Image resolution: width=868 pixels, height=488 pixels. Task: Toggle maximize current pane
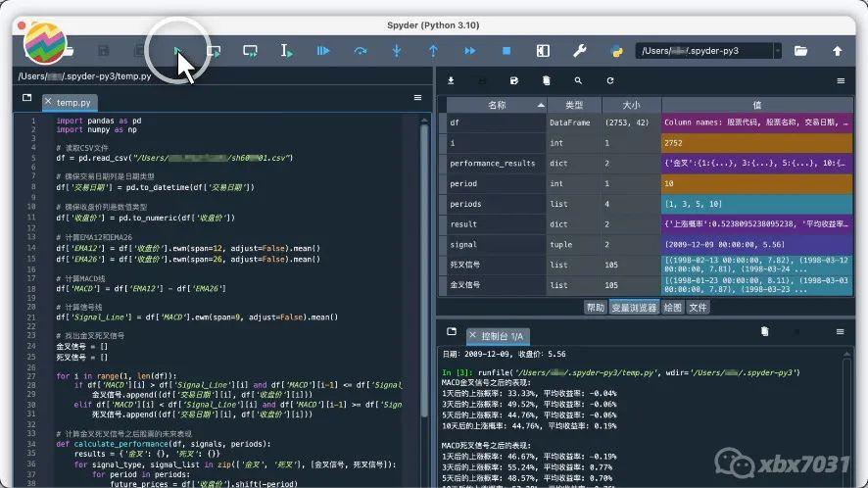click(x=543, y=50)
